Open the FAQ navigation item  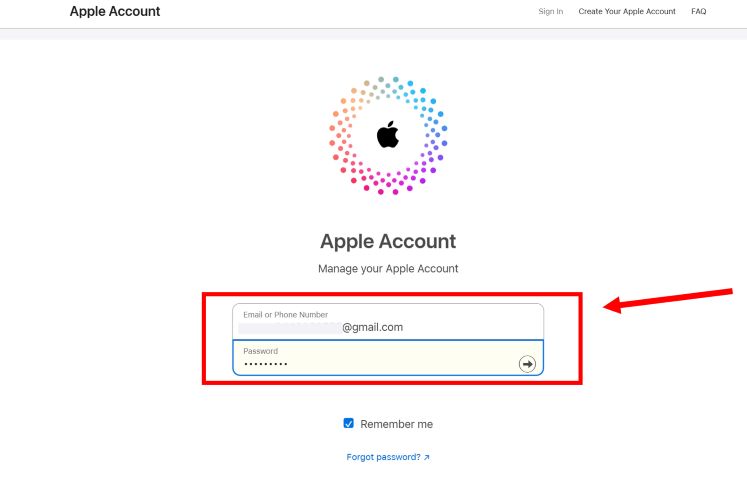click(698, 12)
